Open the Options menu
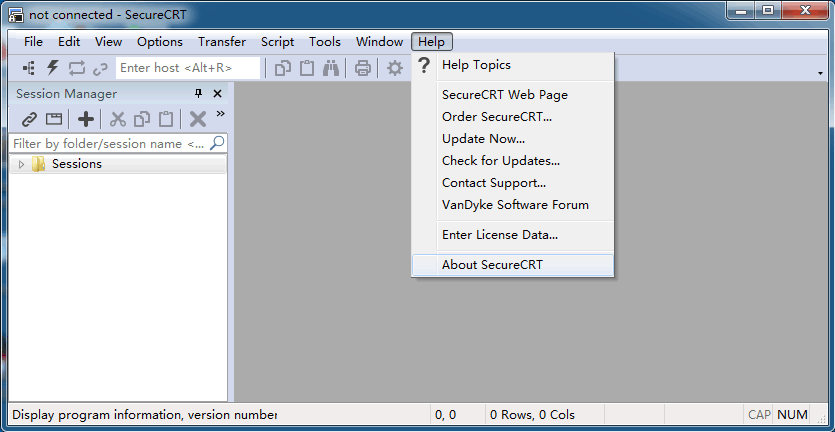Screen dimensions: 835x432 click(x=160, y=42)
